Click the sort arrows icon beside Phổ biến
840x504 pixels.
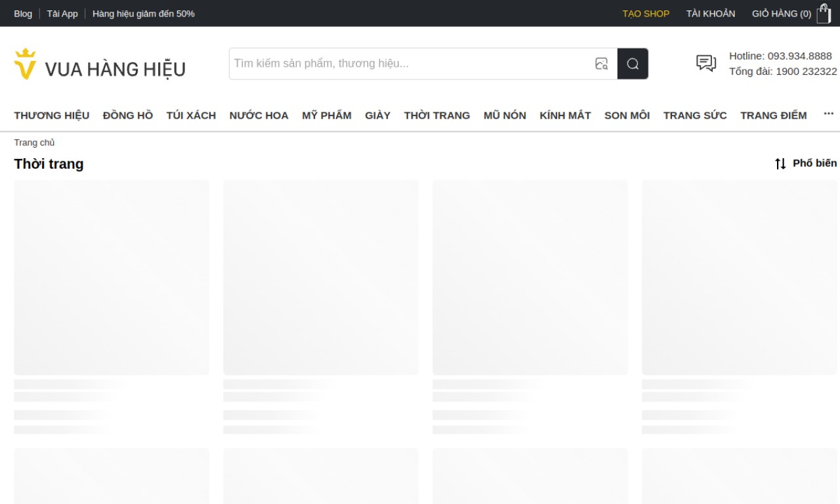tap(780, 163)
